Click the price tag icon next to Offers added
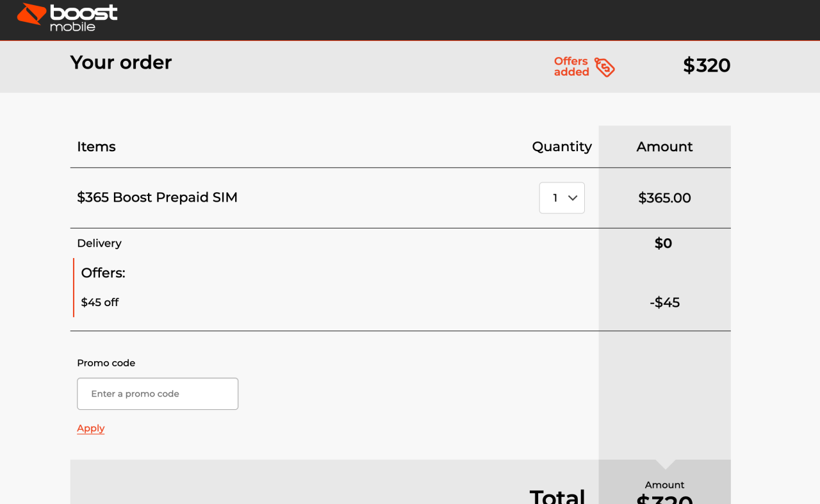820x504 pixels. [x=605, y=67]
